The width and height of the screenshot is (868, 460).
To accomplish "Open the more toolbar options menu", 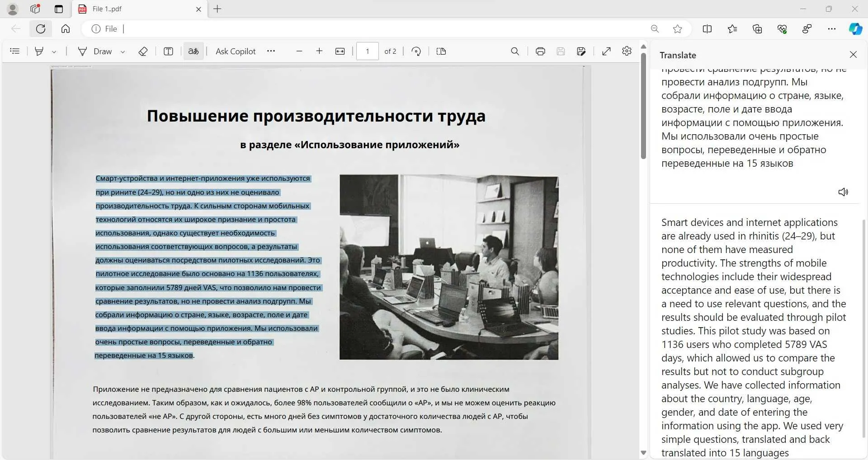I will (271, 51).
